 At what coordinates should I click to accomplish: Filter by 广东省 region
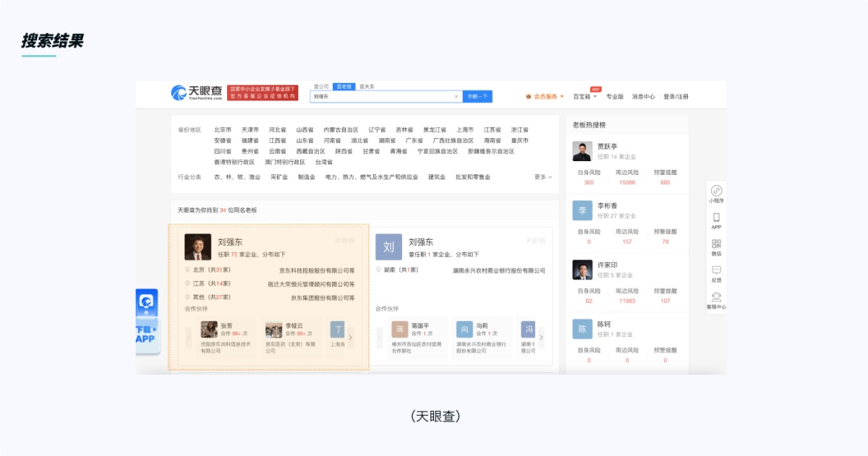click(414, 141)
